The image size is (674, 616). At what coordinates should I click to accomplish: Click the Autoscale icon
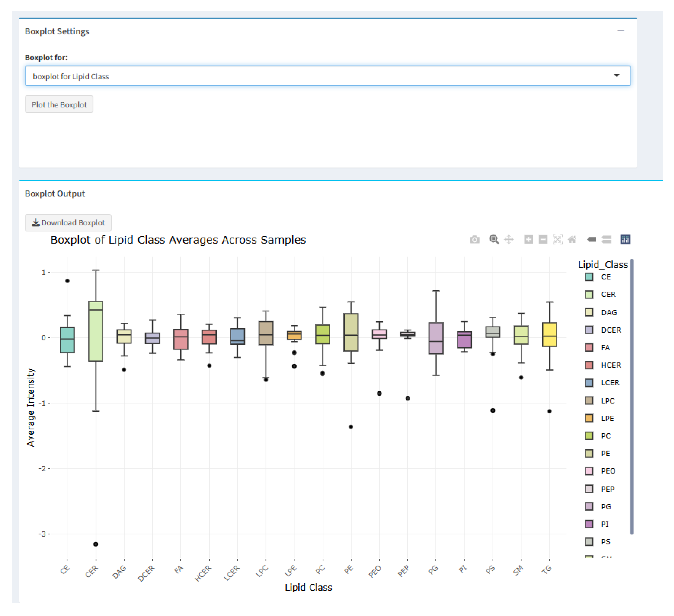point(558,240)
